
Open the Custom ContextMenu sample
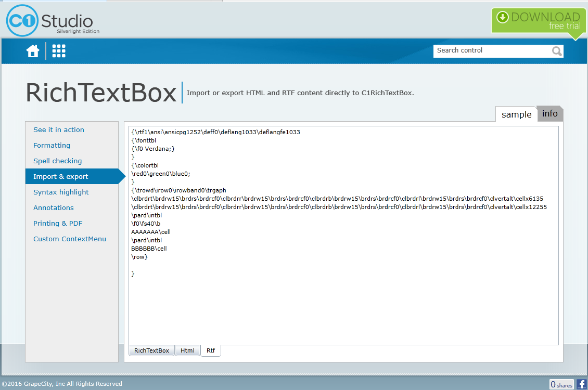point(70,239)
